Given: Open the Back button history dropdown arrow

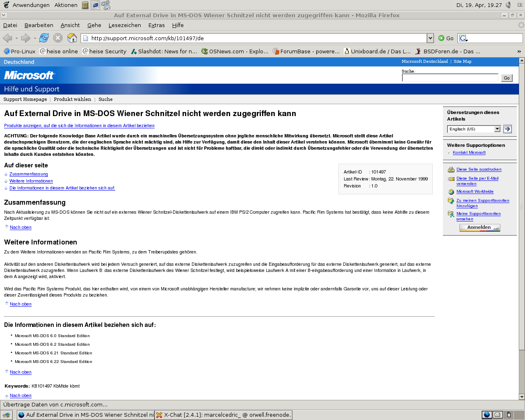Looking at the screenshot, I should pos(16,39).
